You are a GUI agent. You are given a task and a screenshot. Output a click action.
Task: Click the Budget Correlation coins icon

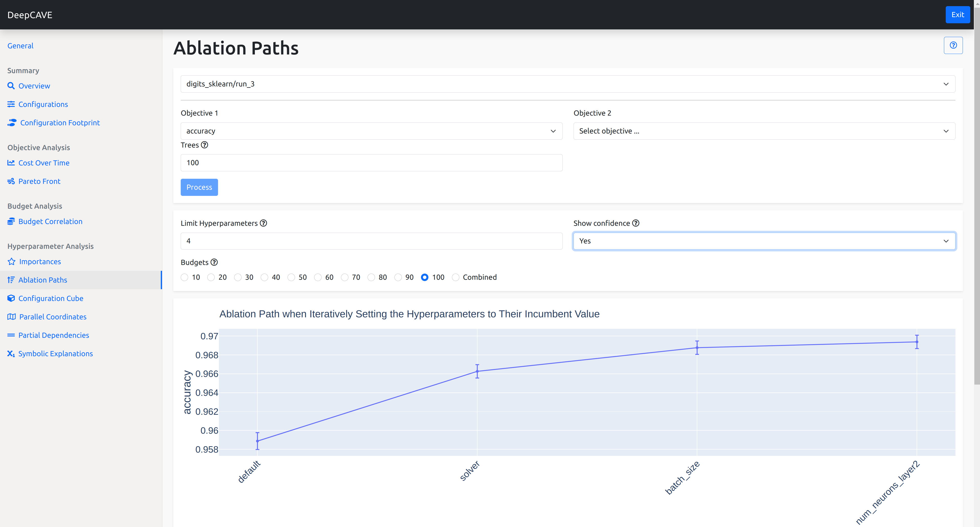click(x=11, y=221)
